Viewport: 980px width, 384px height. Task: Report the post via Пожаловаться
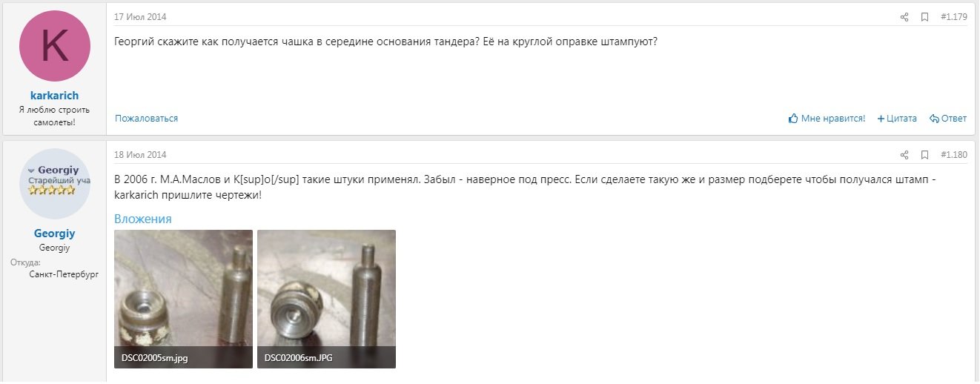coord(146,119)
